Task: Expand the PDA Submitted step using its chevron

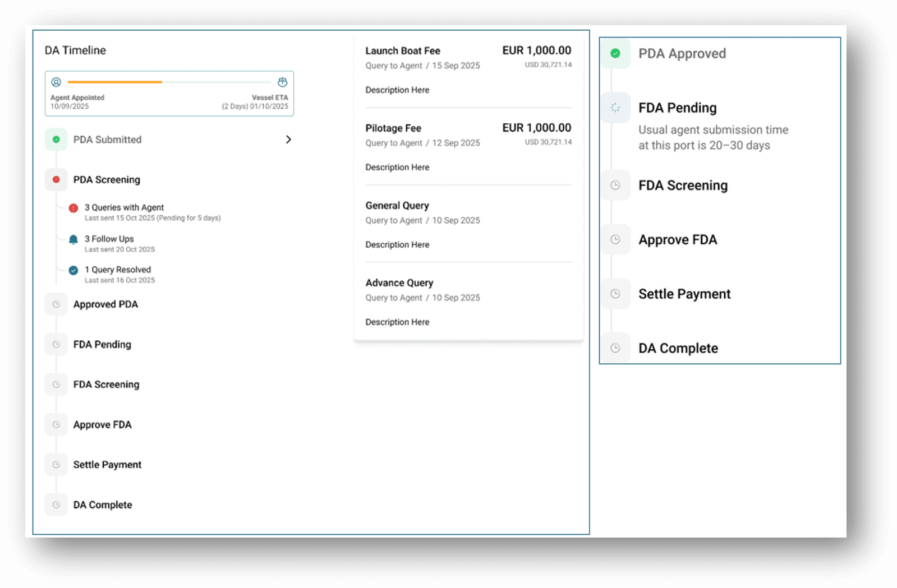Action: [x=288, y=140]
